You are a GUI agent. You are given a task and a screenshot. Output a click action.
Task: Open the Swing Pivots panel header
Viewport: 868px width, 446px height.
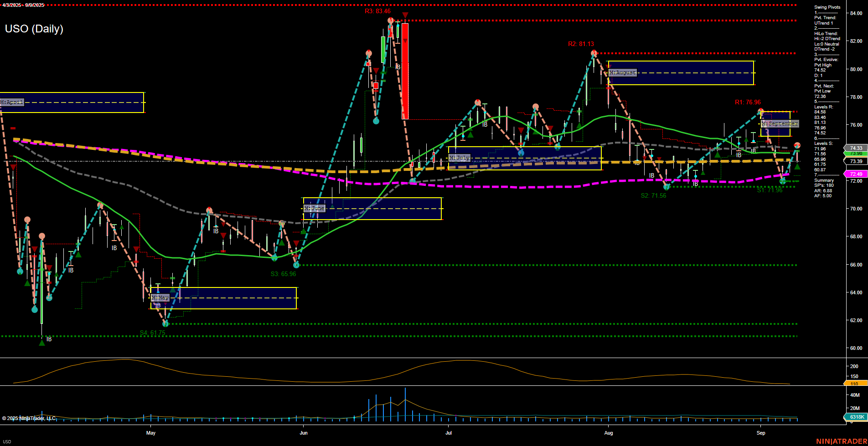tap(827, 7)
